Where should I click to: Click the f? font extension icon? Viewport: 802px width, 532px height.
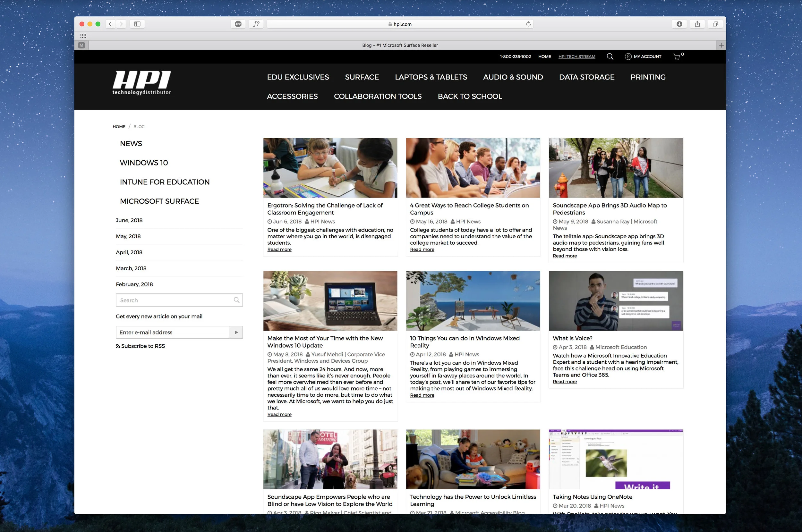coord(256,24)
